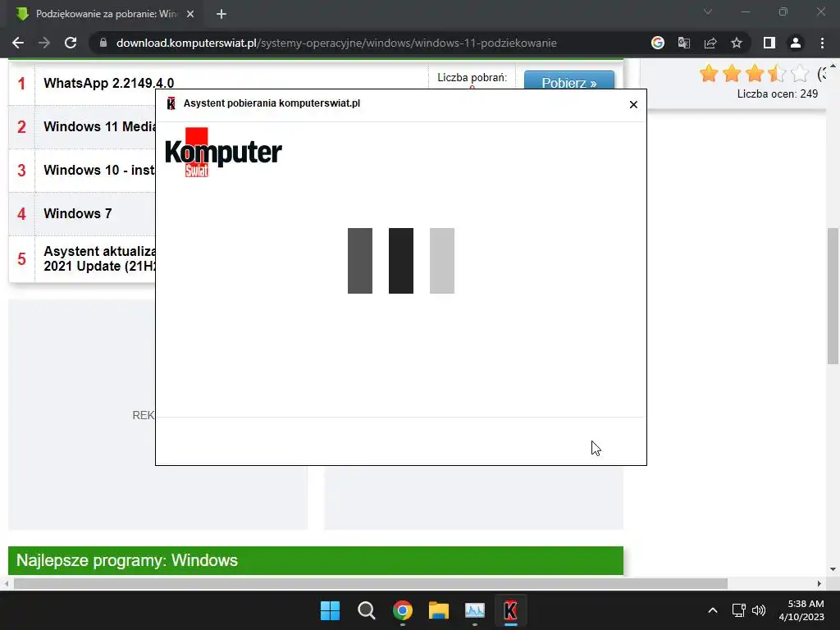Go back to the previous page
Image resolution: width=840 pixels, height=630 pixels.
pyautogui.click(x=18, y=43)
